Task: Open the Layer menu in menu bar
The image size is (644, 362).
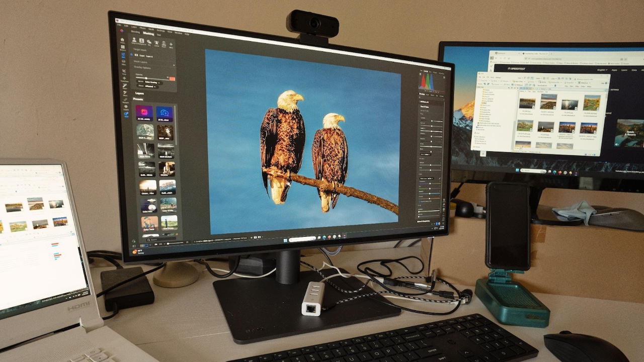Action: coord(134,27)
